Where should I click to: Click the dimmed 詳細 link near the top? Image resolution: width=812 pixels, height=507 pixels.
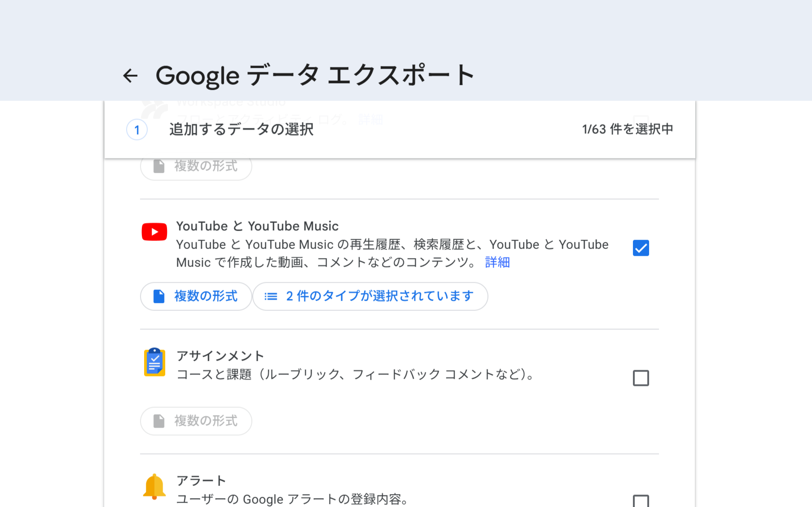(x=369, y=119)
